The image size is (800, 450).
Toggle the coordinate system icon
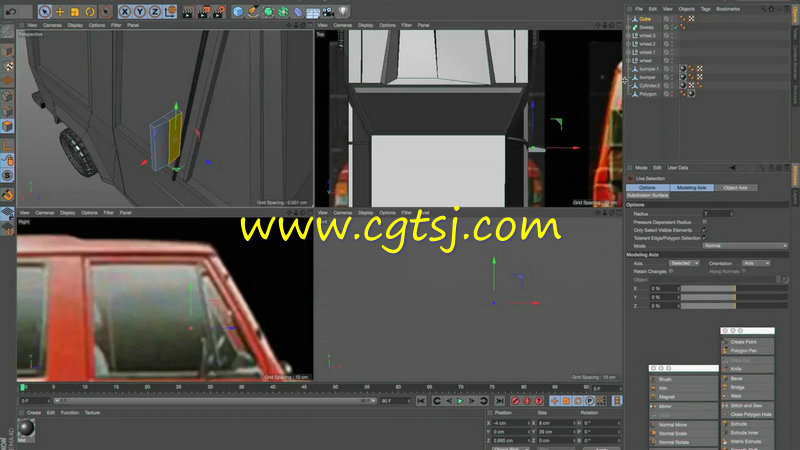click(170, 11)
